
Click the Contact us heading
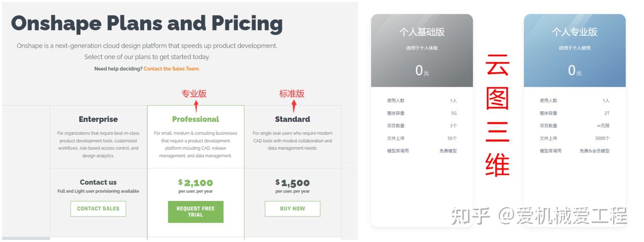point(98,182)
